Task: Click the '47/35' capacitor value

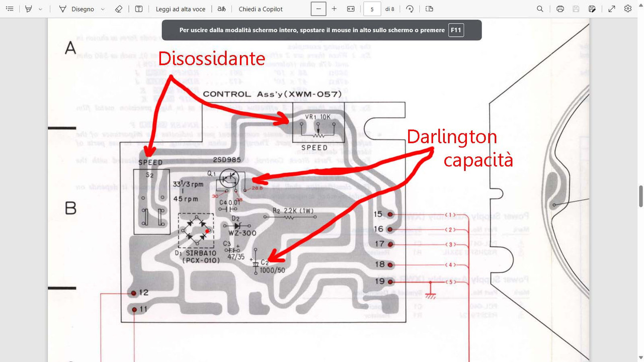Action: click(x=235, y=256)
